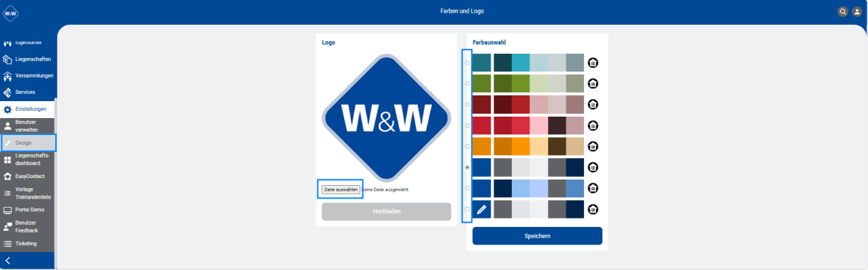Open the Design settings entry
This screenshot has height=270, width=868.
coord(28,143)
